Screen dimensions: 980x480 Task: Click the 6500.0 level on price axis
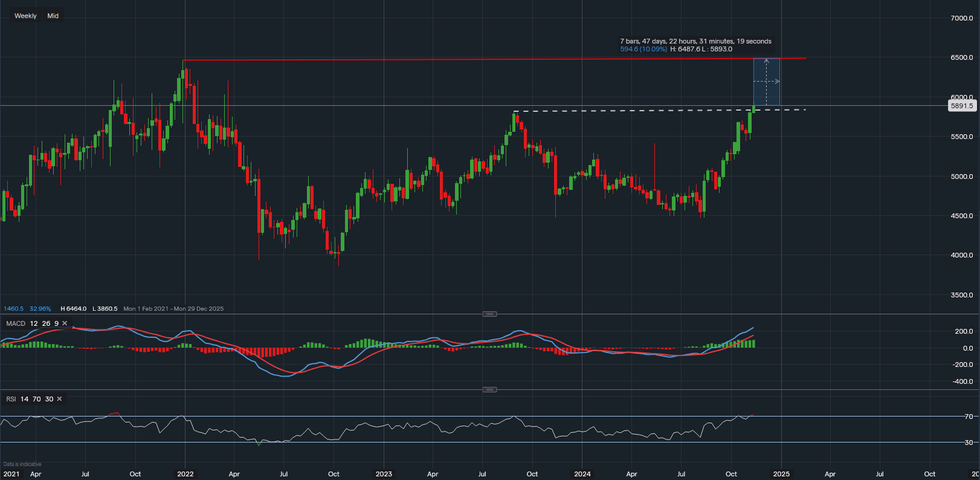point(961,57)
